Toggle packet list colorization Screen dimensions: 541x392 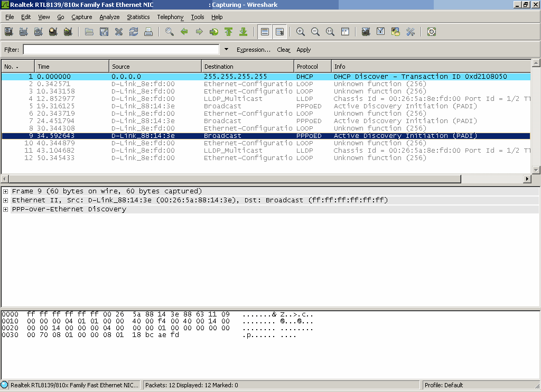[x=265, y=32]
